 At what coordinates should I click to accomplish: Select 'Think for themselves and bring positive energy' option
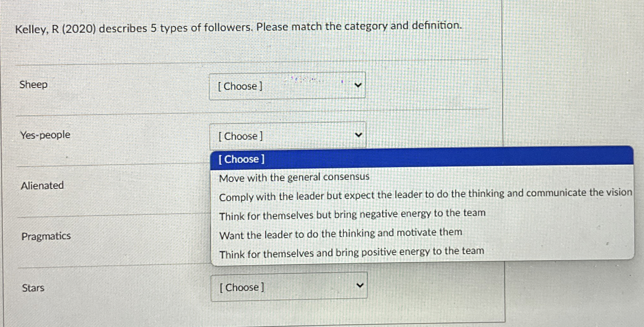point(352,252)
